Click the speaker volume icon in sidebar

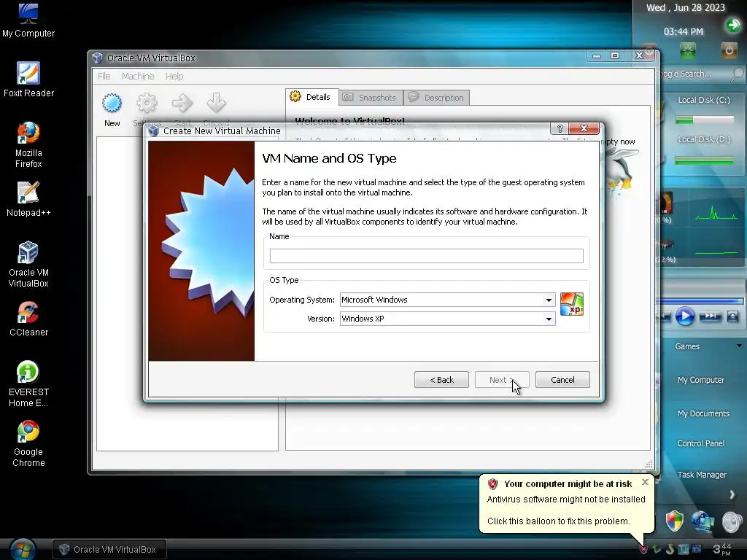(x=732, y=522)
